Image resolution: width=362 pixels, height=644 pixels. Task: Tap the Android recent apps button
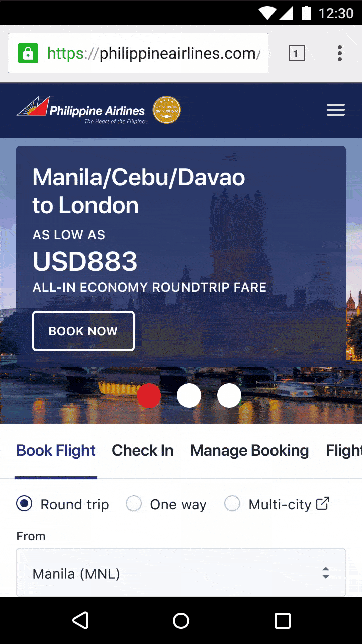coord(282,620)
